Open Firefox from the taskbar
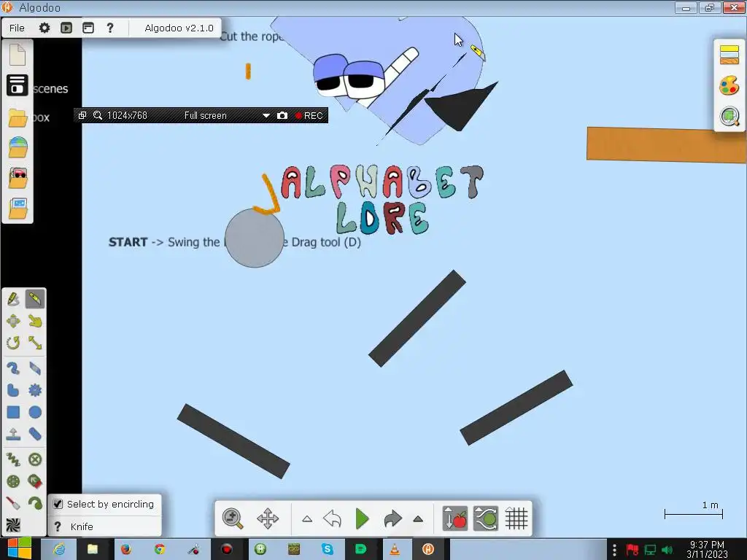This screenshot has height=560, width=747. 125,549
